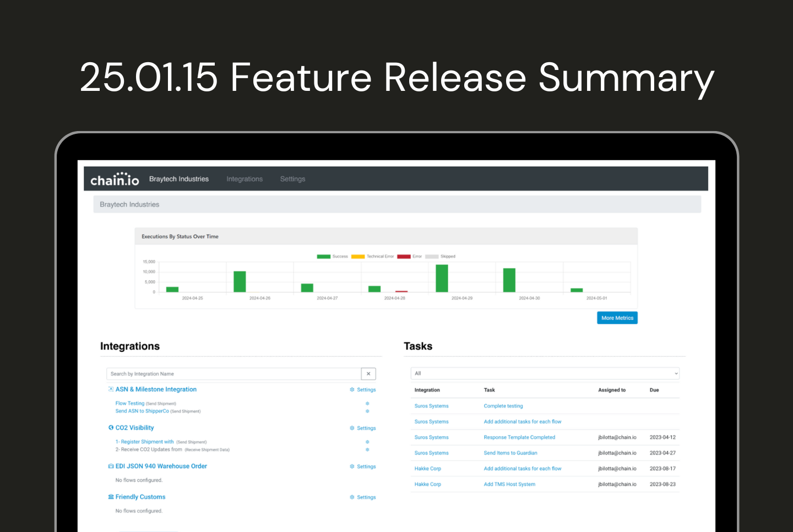Open the CO2 Visibility integration
This screenshot has width=793, height=532.
[x=135, y=428]
